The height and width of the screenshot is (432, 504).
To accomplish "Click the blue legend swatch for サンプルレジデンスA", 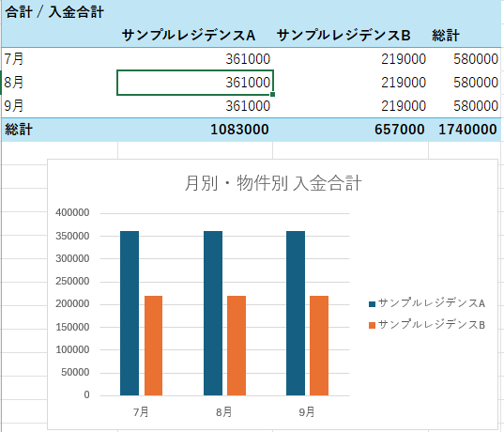I will [372, 304].
